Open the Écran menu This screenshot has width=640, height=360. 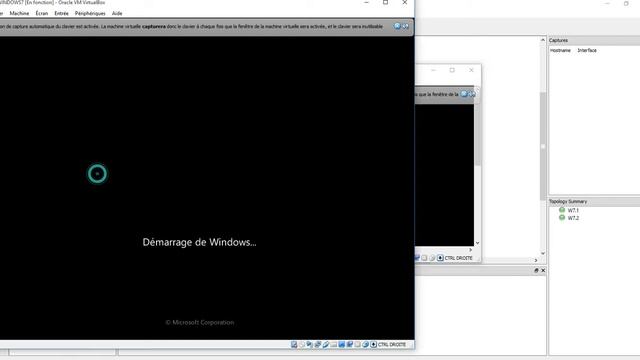[41, 13]
